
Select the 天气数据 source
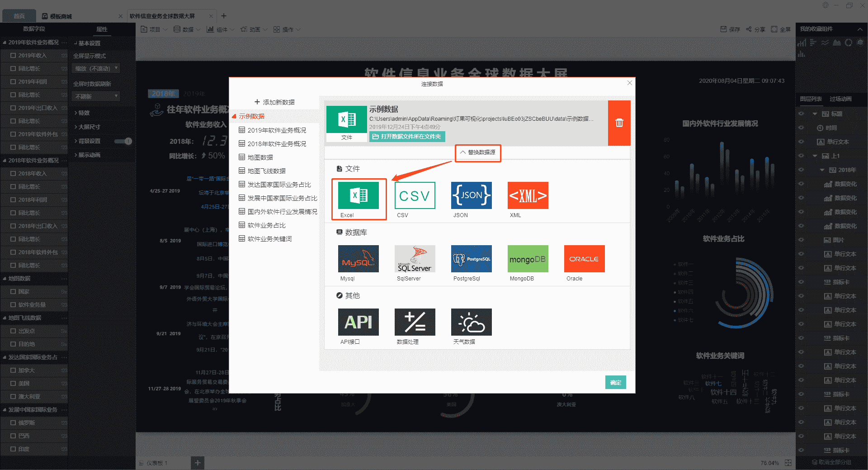472,322
